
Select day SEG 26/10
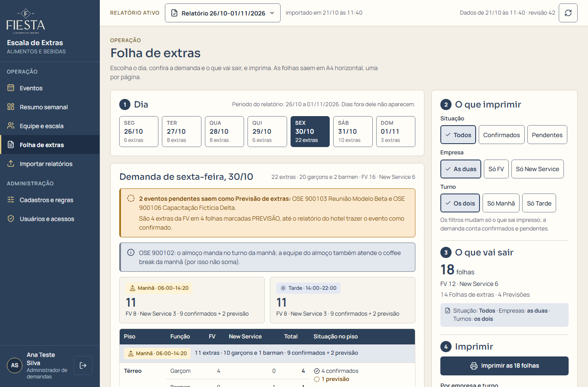click(x=139, y=132)
